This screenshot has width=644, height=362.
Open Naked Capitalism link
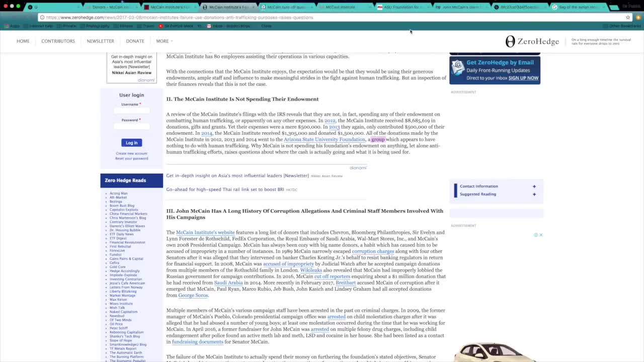tap(124, 312)
